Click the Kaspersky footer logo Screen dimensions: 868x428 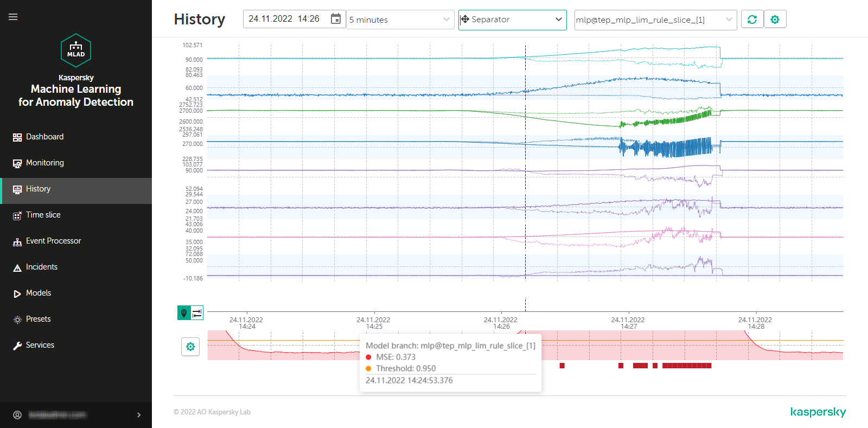[x=818, y=412]
